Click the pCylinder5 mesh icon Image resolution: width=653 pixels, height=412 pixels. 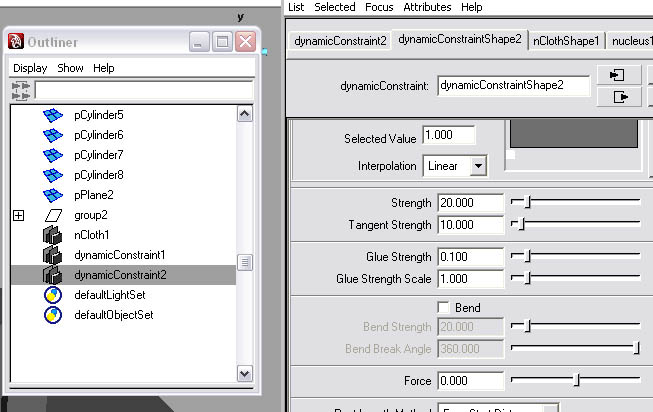(x=53, y=115)
